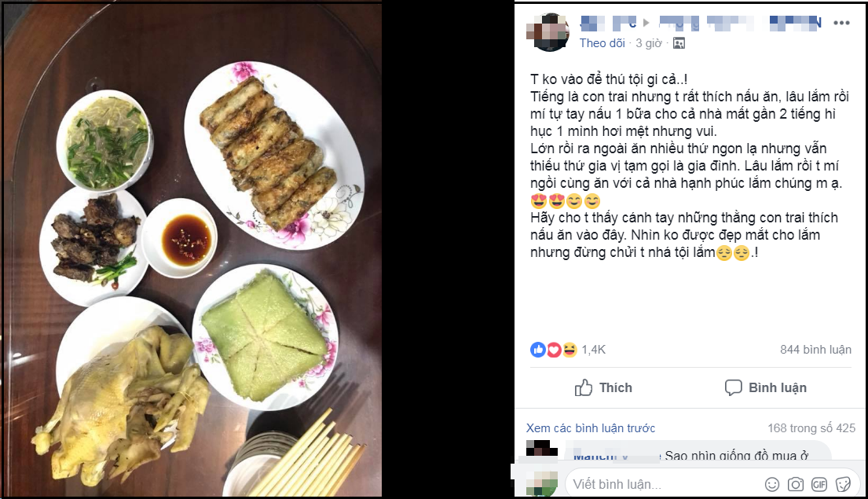View the 1,4K reactions list
Viewport: 868px width, 499px height.
coord(593,350)
